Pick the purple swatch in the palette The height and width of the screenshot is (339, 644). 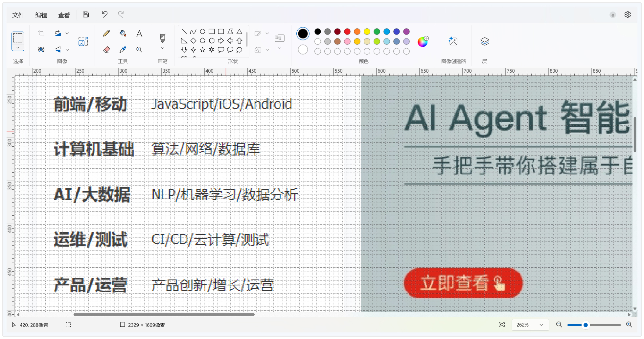coord(406,32)
